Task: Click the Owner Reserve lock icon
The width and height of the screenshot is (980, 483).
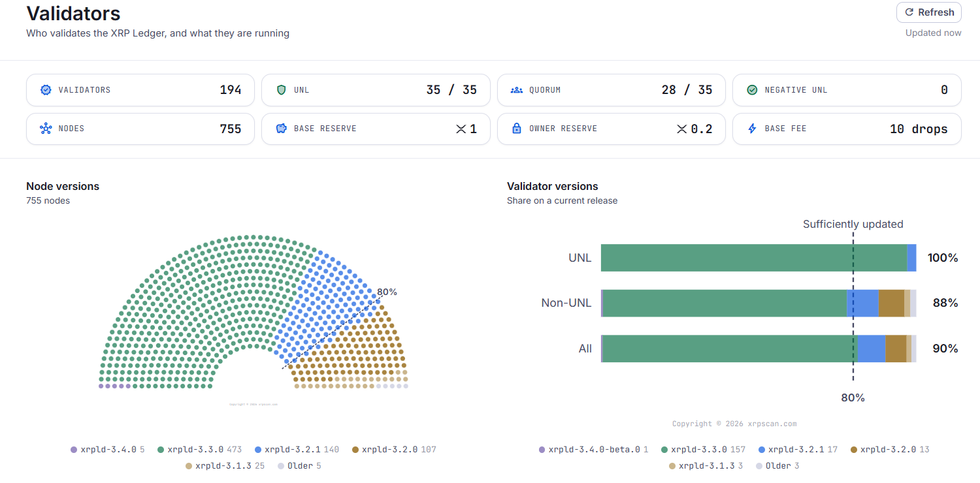Action: pos(517,129)
